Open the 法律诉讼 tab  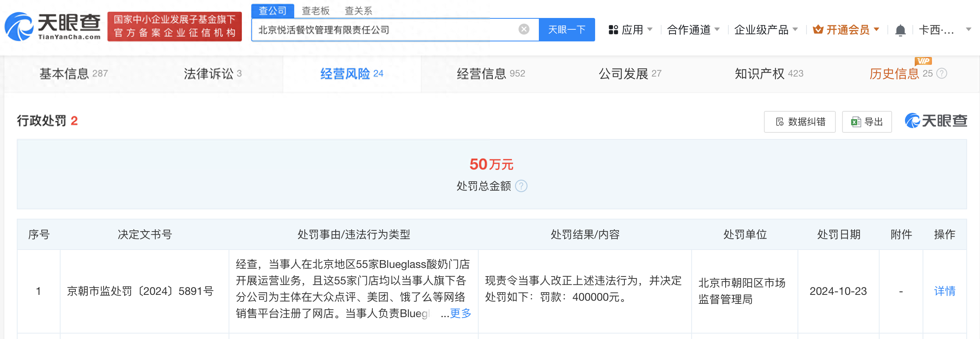(213, 73)
